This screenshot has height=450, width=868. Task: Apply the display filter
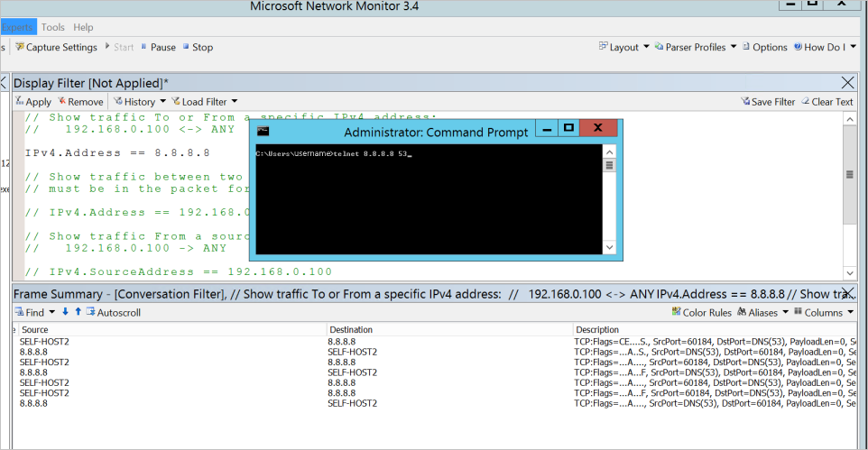[x=33, y=102]
